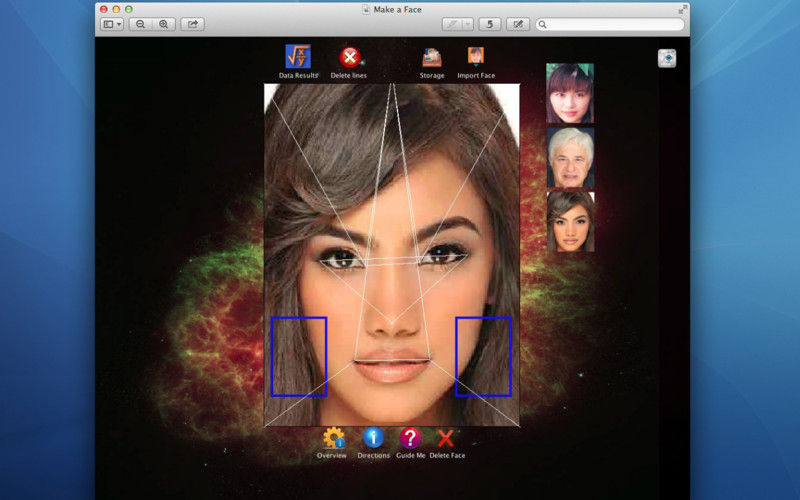Click the search magnifier icon
800x500 pixels.
point(543,24)
